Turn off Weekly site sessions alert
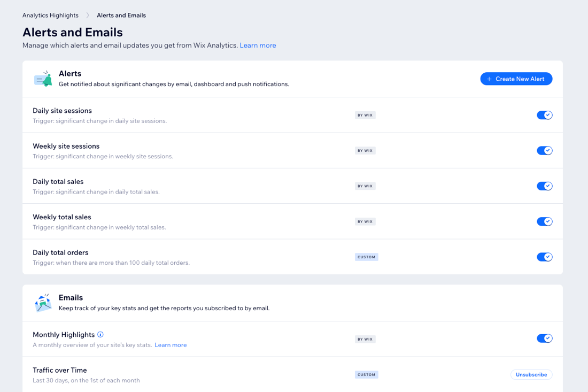This screenshot has height=392, width=588. (545, 150)
